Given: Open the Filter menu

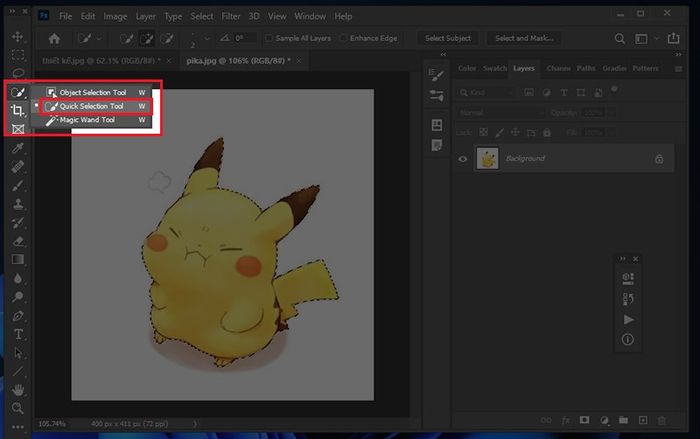Looking at the screenshot, I should [231, 17].
